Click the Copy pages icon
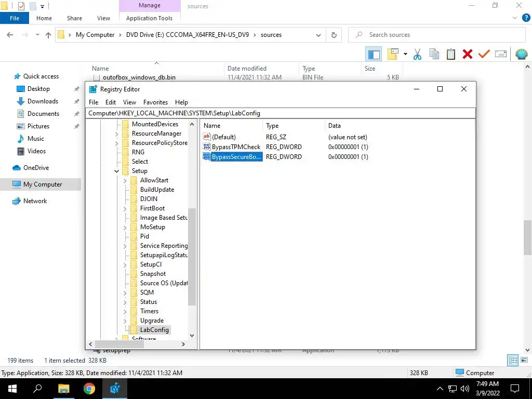The image size is (532, 399). 434,54
